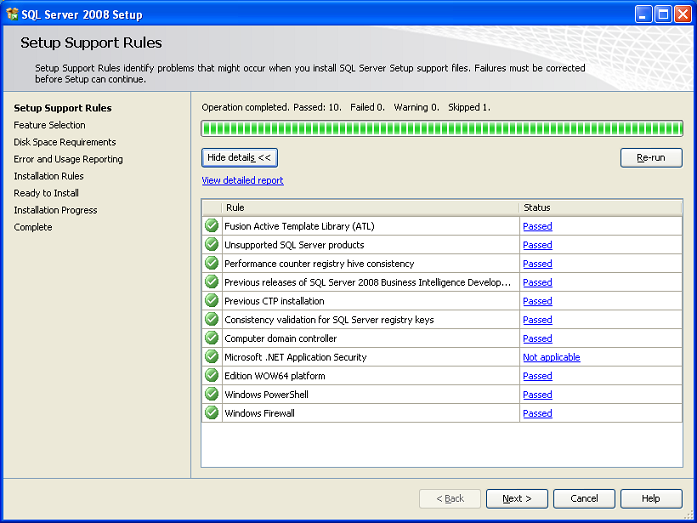Cancel the SQL Server setup
The width and height of the screenshot is (697, 523).
click(x=584, y=499)
